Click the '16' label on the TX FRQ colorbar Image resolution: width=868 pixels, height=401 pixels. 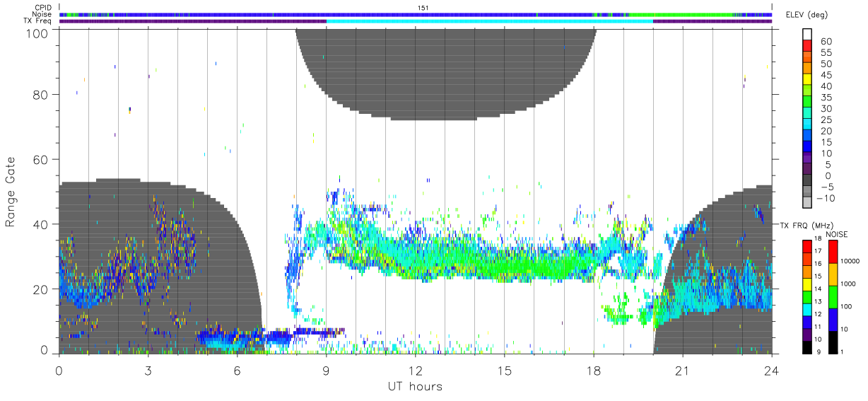point(818,264)
